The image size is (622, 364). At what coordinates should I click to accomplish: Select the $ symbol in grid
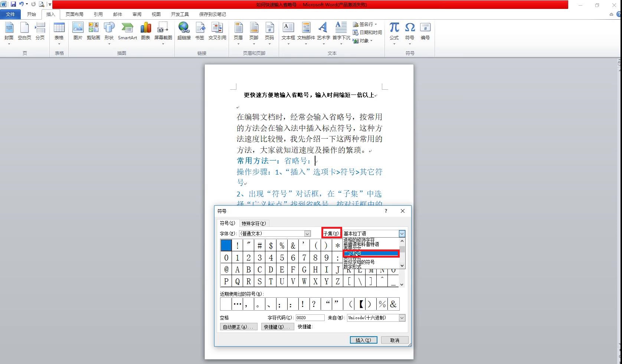coord(271,245)
